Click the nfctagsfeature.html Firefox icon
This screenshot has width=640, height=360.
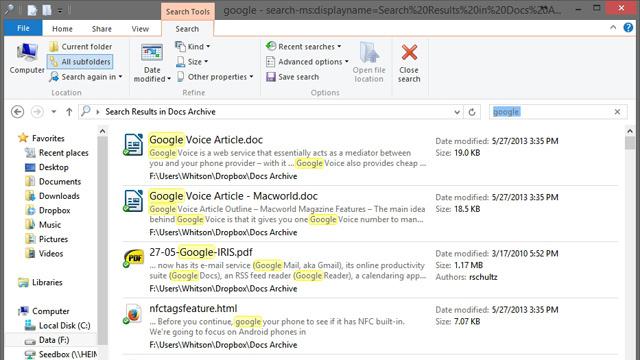click(133, 314)
